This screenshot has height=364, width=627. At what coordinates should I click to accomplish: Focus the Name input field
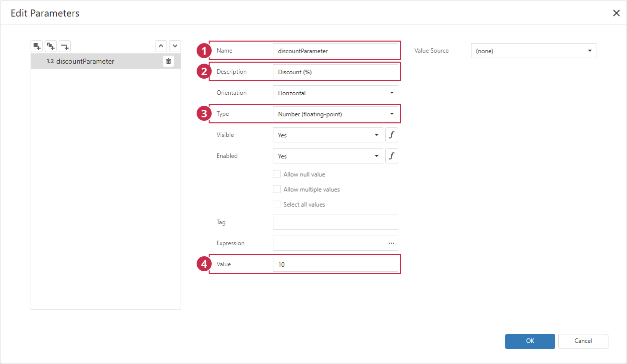click(336, 51)
